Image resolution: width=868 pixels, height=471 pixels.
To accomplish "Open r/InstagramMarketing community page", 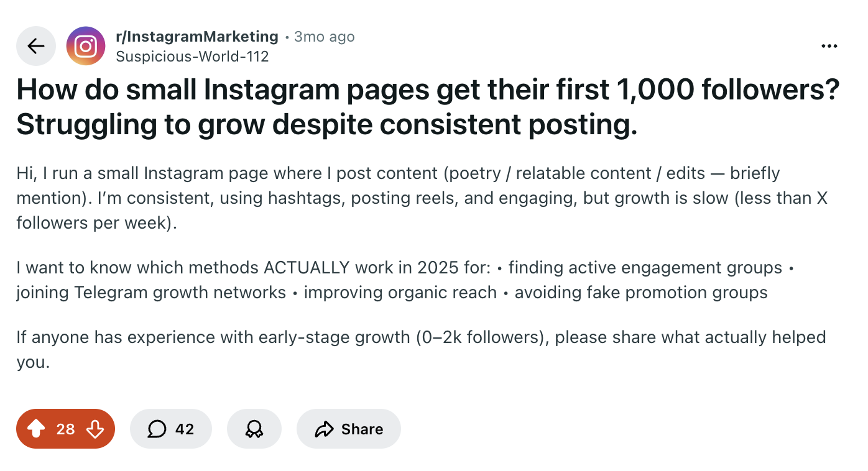I will (x=196, y=36).
